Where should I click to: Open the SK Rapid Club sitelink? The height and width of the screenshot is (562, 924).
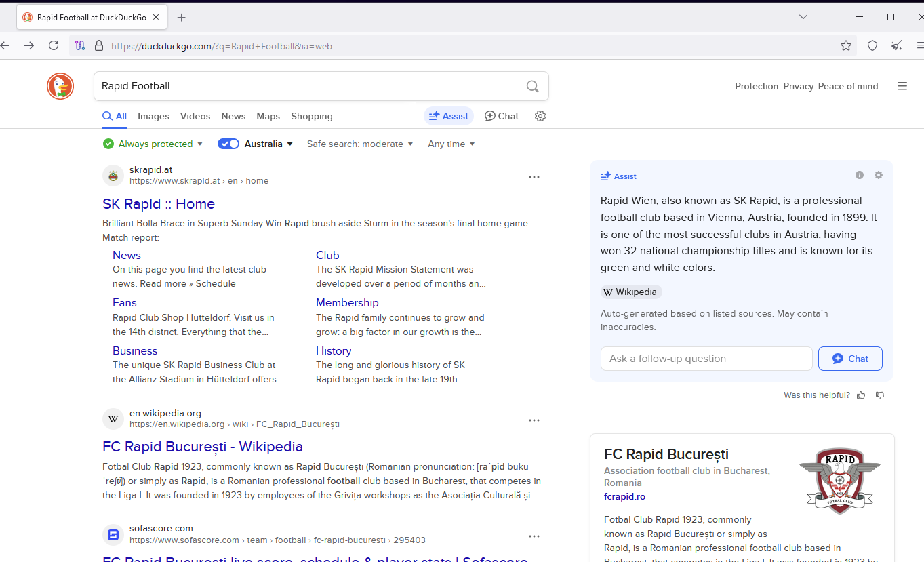pos(327,255)
